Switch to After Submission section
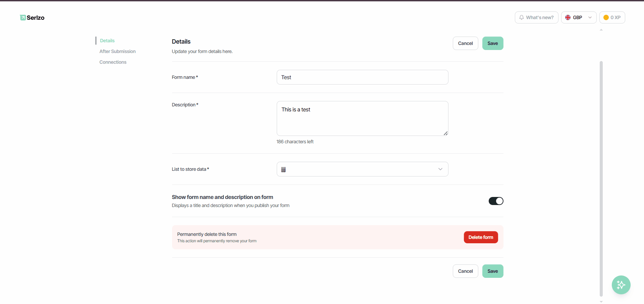 click(x=117, y=51)
